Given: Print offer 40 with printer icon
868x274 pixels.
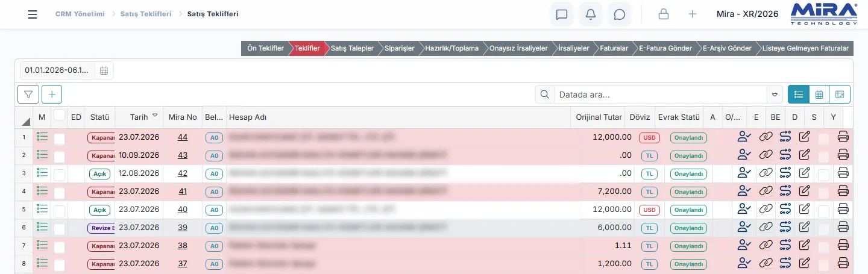Looking at the screenshot, I should pyautogui.click(x=843, y=210).
